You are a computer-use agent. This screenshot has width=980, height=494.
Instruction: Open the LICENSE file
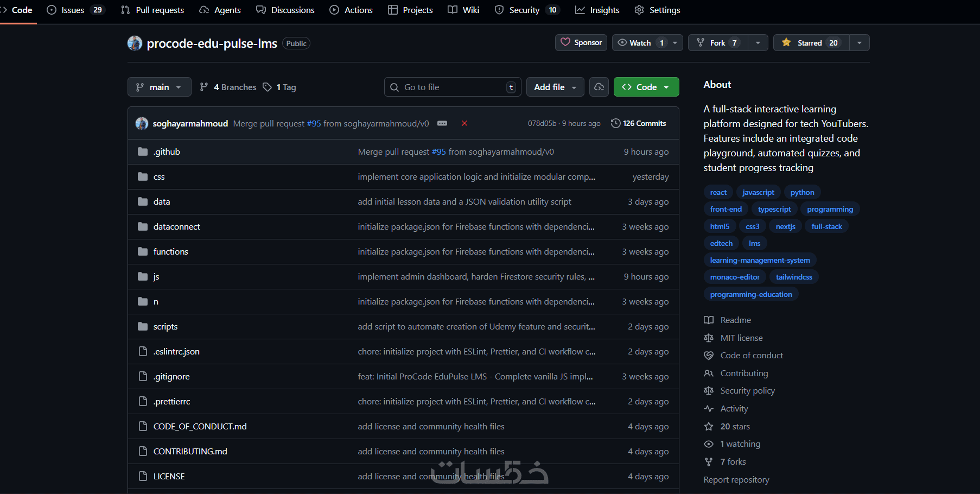169,476
